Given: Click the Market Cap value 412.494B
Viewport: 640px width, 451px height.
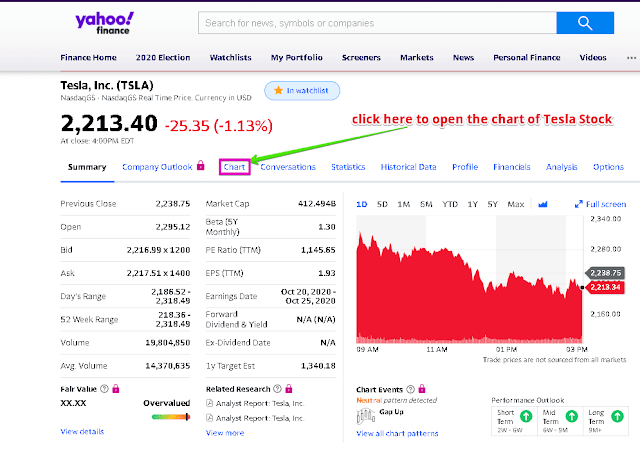Looking at the screenshot, I should 317,204.
